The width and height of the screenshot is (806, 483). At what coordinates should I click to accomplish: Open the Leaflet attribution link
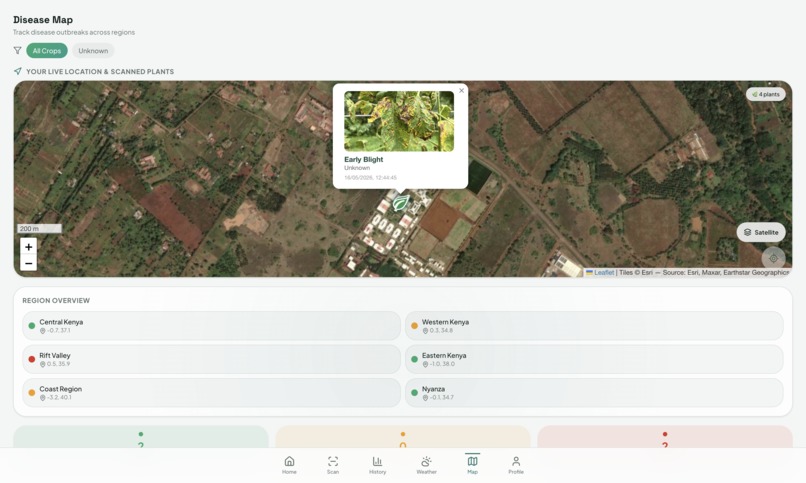[x=604, y=272]
